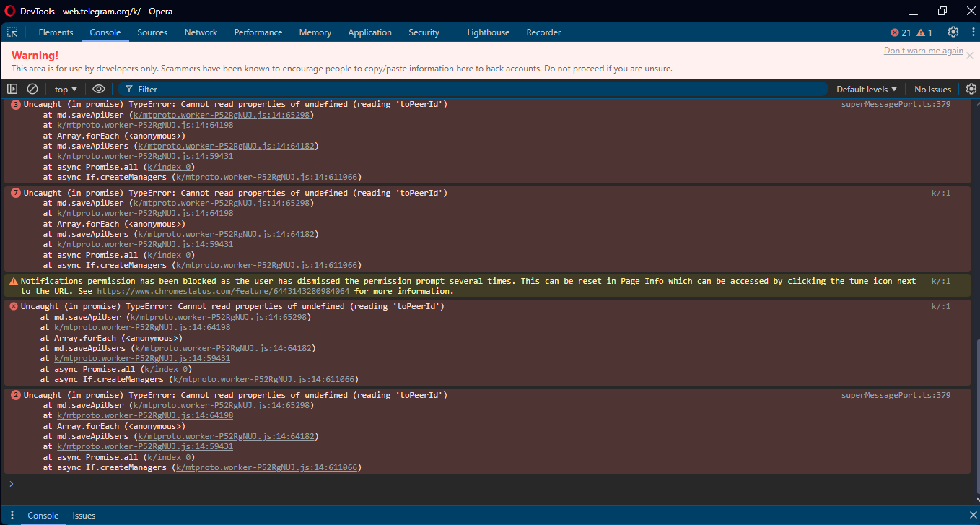Switch to the Elements tab
This screenshot has width=980, height=525.
click(x=56, y=32)
